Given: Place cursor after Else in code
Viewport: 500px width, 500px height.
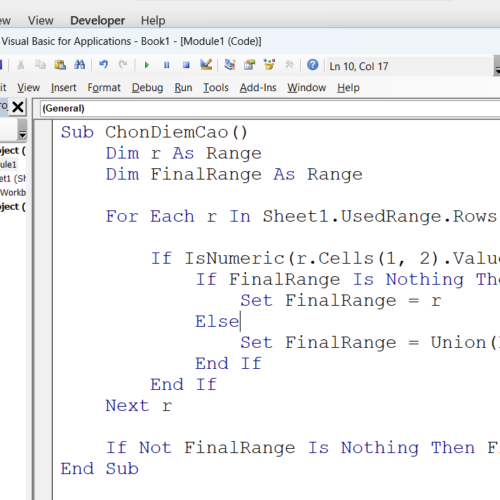Looking at the screenshot, I should [x=240, y=322].
